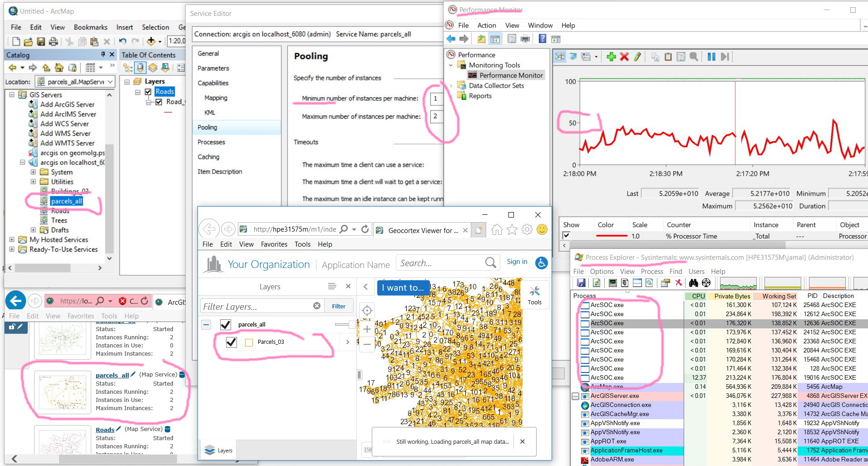This screenshot has width=868, height=466.
Task: Open the parcels_all map service link
Action: pyautogui.click(x=112, y=375)
